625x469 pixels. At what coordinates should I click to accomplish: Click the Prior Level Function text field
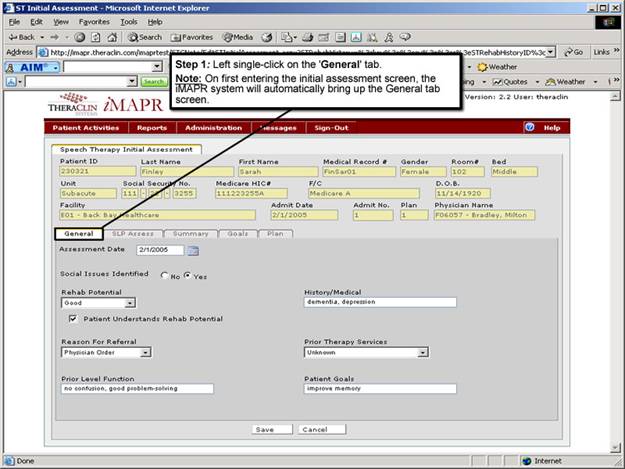pos(137,389)
